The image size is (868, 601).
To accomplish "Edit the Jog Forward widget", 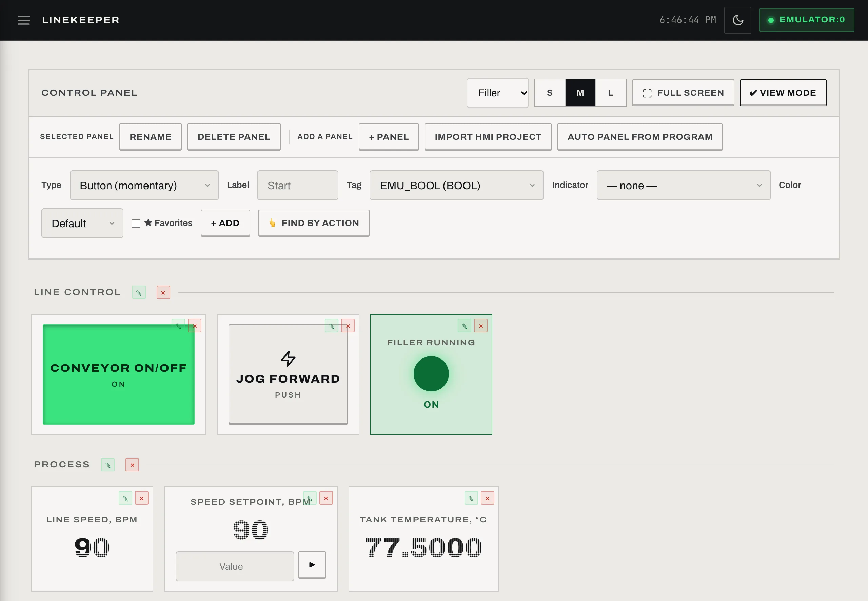I will pos(332,325).
